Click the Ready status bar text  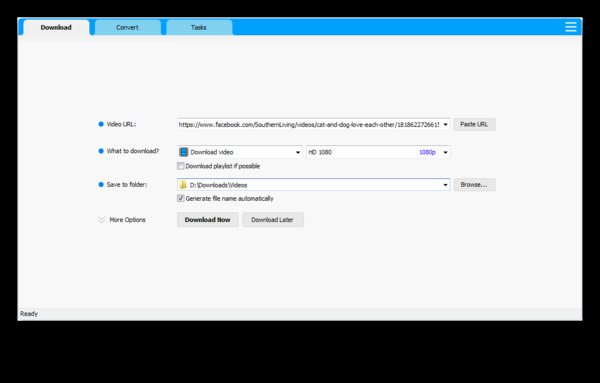pos(29,313)
